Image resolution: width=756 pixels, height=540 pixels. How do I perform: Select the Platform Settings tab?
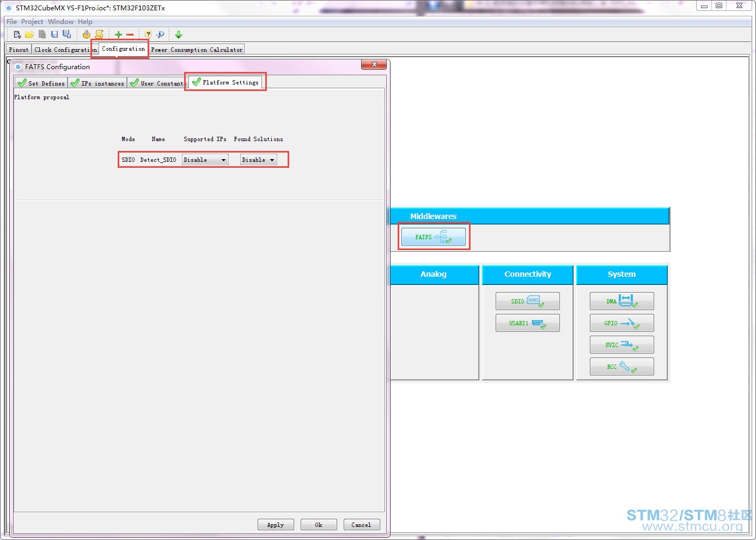pyautogui.click(x=225, y=82)
